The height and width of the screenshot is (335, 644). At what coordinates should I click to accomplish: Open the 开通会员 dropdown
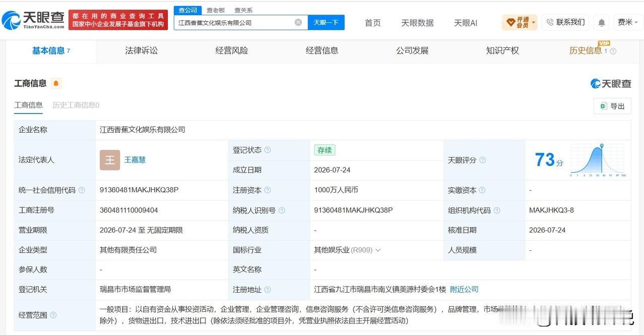[x=520, y=22]
